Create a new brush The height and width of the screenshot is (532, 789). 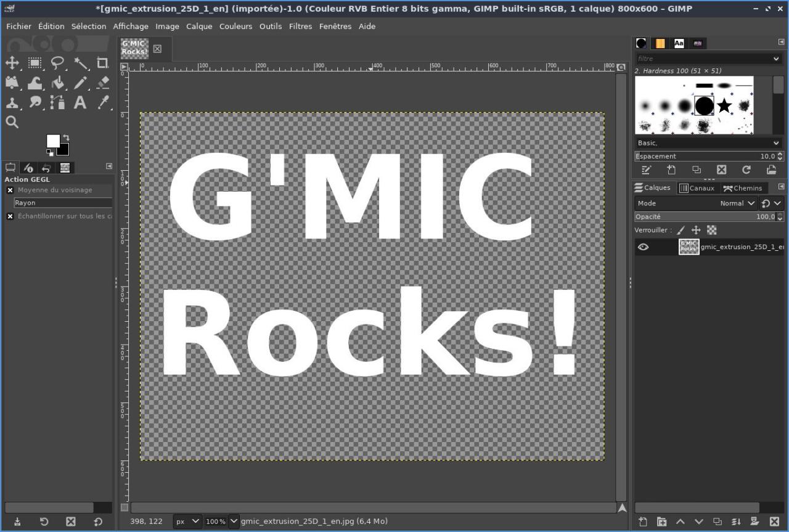tap(671, 170)
